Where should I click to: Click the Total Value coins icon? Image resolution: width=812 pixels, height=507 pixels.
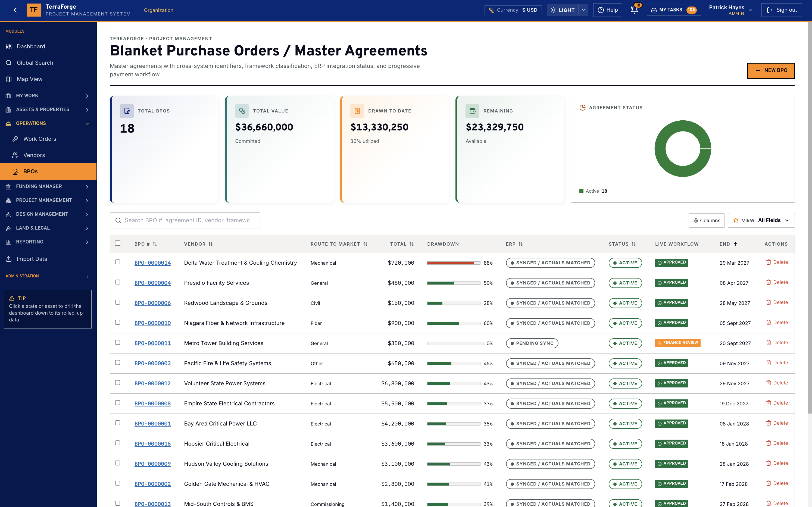(x=242, y=111)
